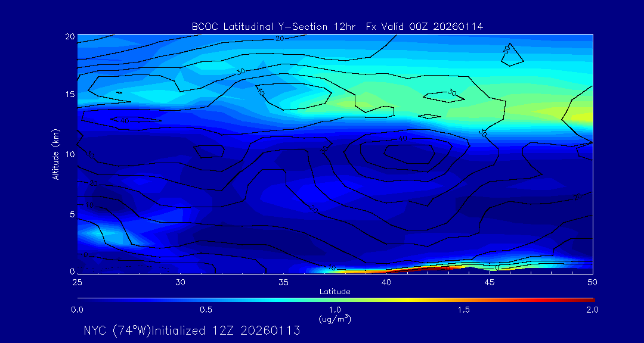Viewport: 644px width, 343px height.
Task: Click the 35 latitude tick label
Action: [x=283, y=282]
